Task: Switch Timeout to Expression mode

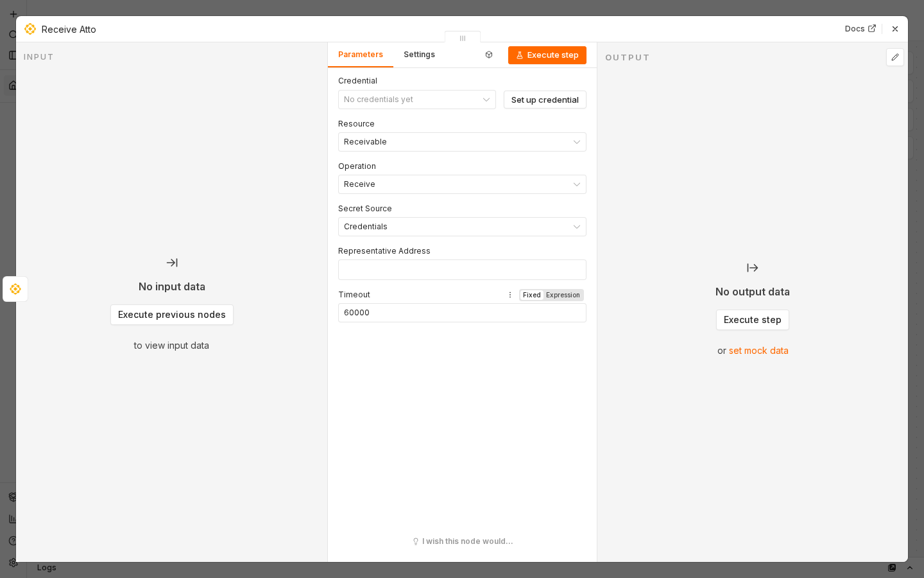Action: pos(563,295)
